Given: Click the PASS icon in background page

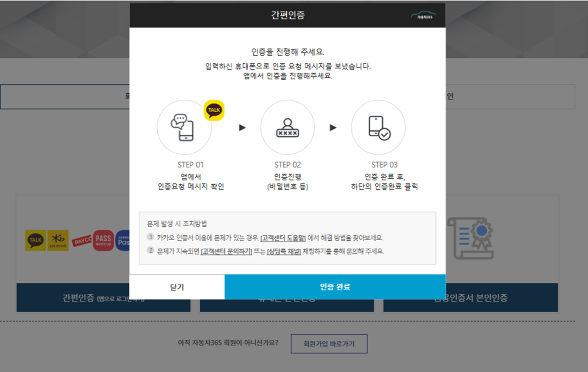Looking at the screenshot, I should [x=103, y=240].
